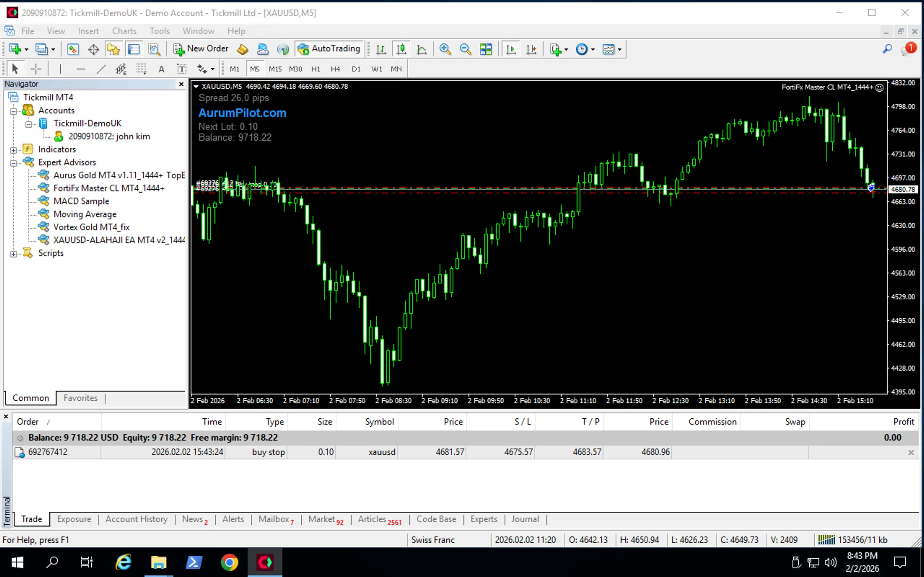Switch to the Account History tab
This screenshot has width=924, height=577.
[x=136, y=519]
